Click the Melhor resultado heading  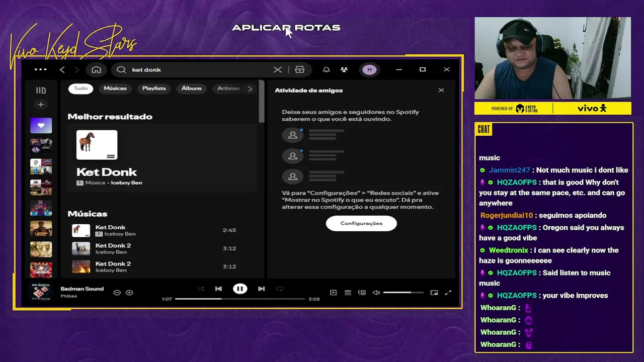[x=110, y=117]
